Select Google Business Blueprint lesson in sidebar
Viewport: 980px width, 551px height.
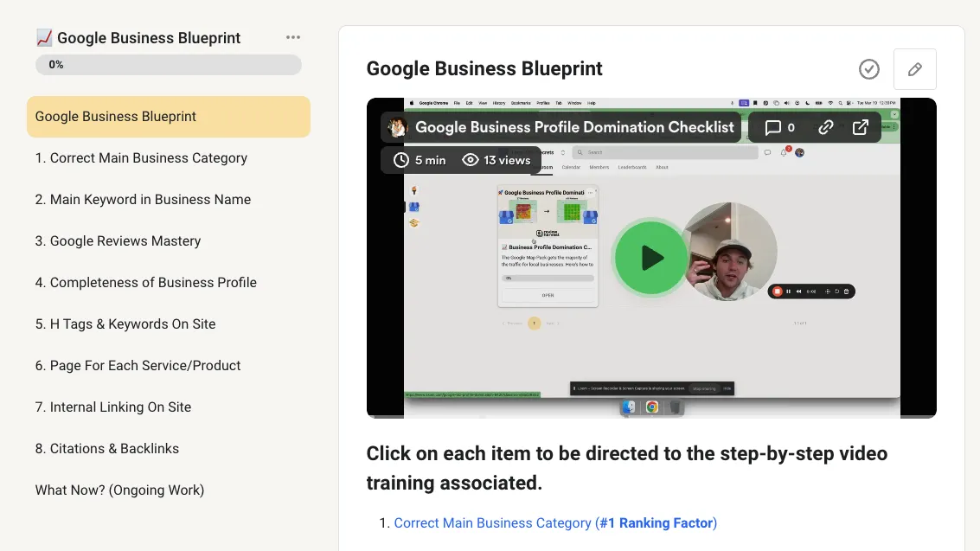[169, 117]
